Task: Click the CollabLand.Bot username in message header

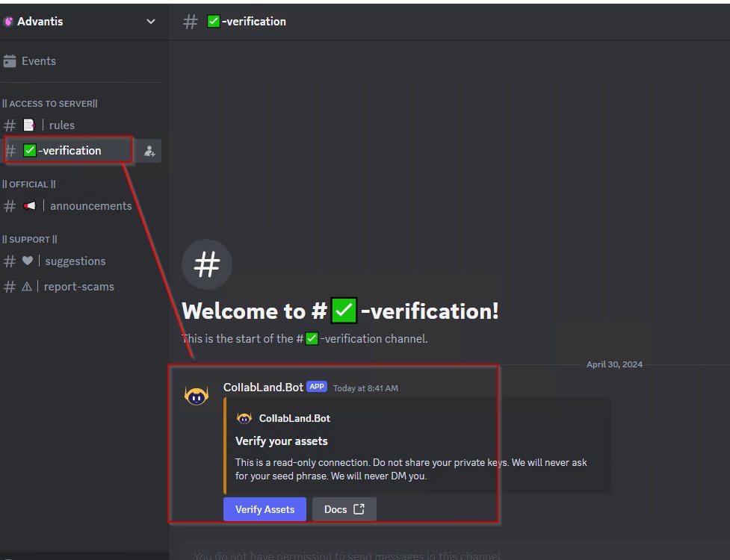Action: 263,387
